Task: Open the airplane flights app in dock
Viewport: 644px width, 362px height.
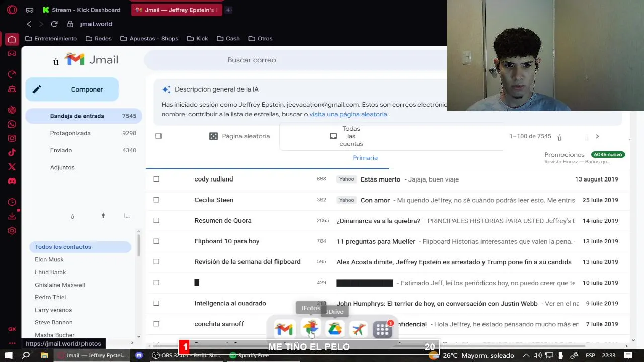Action: point(359,329)
